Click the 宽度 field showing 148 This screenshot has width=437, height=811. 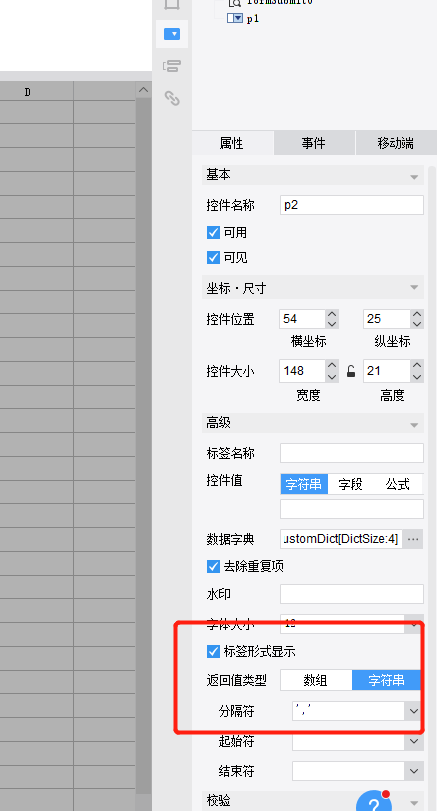coord(303,371)
